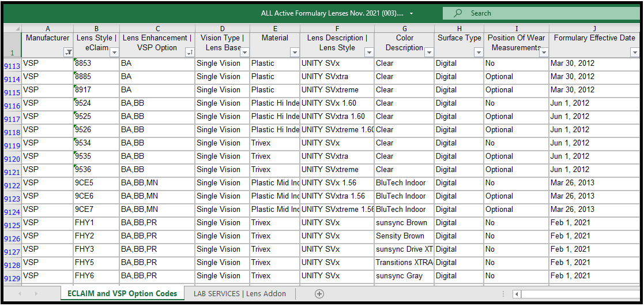This screenshot has height=306, width=644.
Task: Click the sunsync Drive XT cell
Action: 405,249
